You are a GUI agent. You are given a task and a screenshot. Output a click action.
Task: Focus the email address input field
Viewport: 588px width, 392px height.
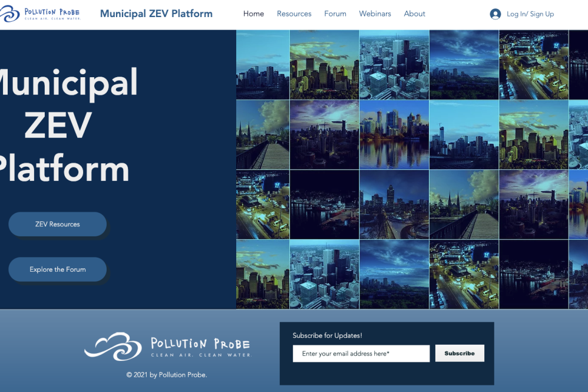point(361,354)
